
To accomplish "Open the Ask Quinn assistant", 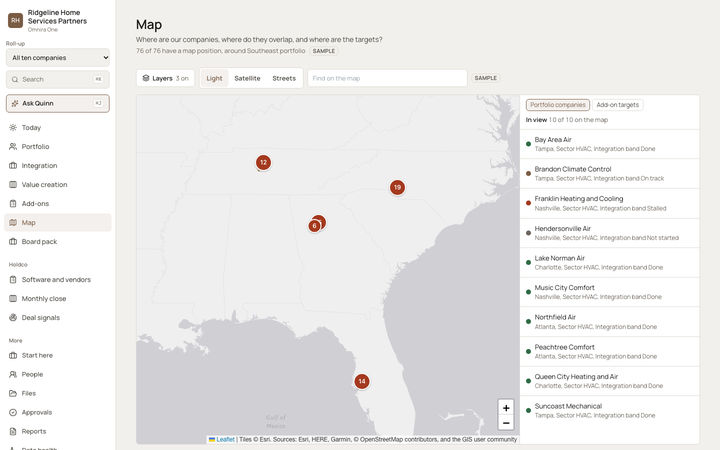I will [x=58, y=103].
